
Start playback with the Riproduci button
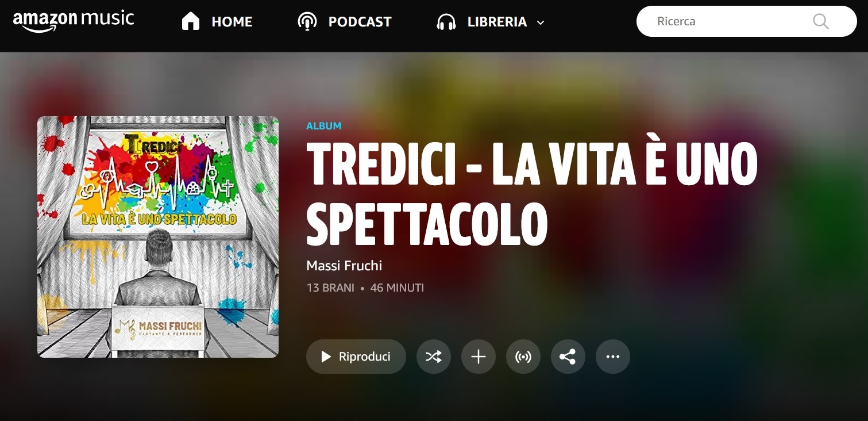click(x=356, y=357)
